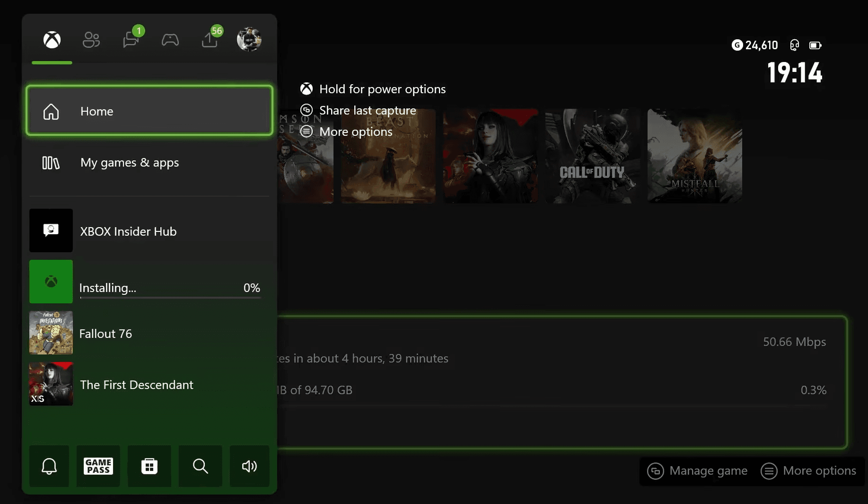Click the XBOX Insider Hub app icon
This screenshot has width=868, height=504.
(51, 230)
